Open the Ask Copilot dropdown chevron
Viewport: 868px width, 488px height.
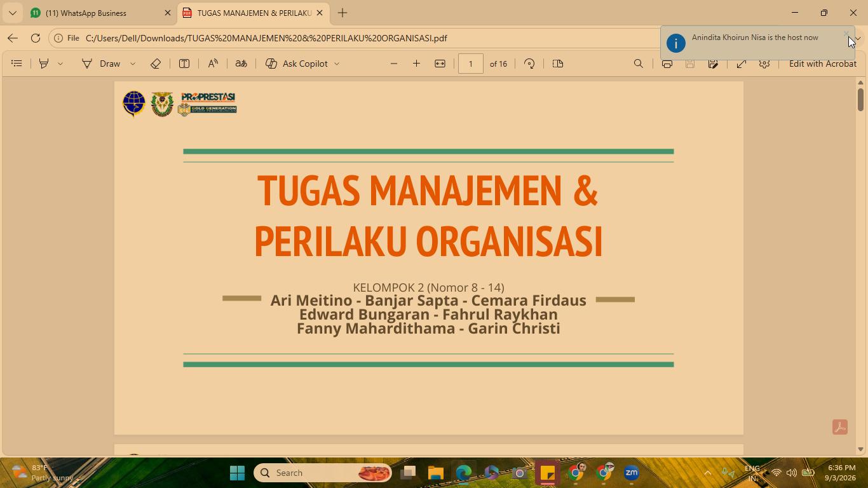pos(337,64)
